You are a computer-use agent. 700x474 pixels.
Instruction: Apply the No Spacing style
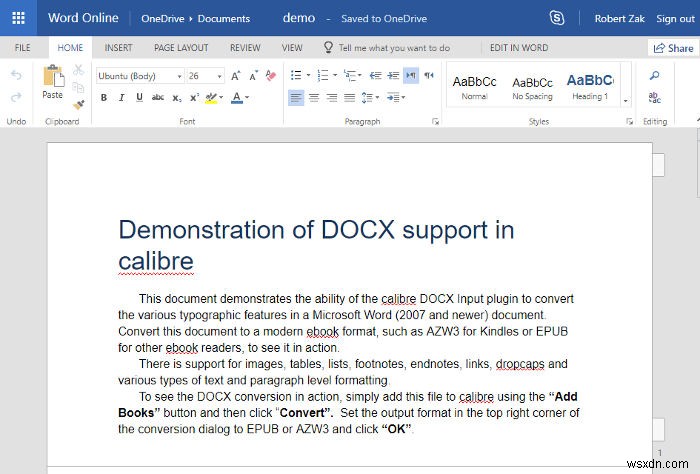click(x=532, y=87)
